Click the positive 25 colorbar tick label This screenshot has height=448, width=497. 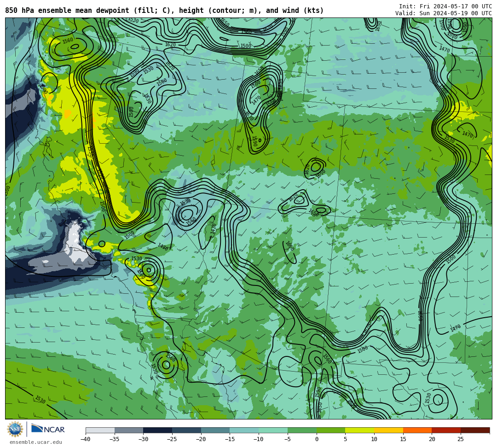pos(461,439)
